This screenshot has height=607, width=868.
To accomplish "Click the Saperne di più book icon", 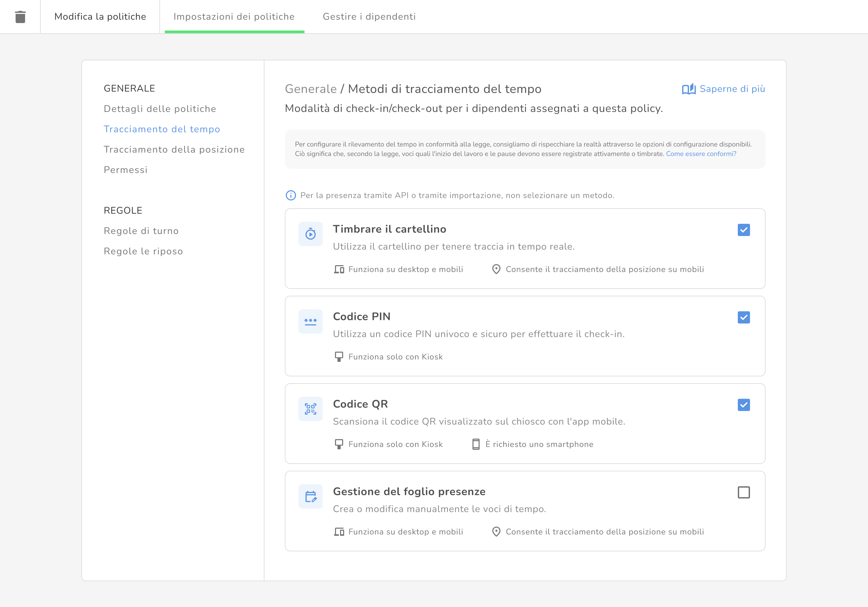I will click(x=688, y=89).
